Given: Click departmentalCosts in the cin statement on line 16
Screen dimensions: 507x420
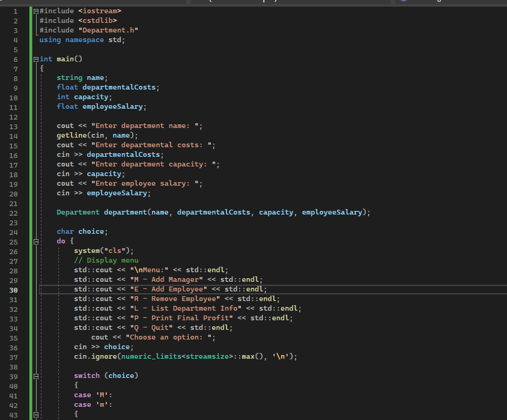Looking at the screenshot, I should point(123,154).
